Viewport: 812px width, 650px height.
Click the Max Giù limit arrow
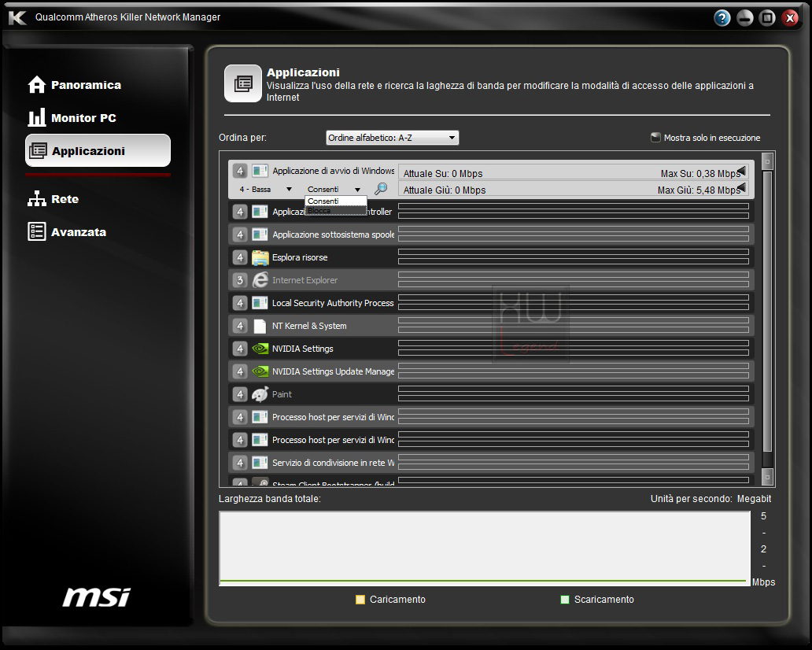741,187
